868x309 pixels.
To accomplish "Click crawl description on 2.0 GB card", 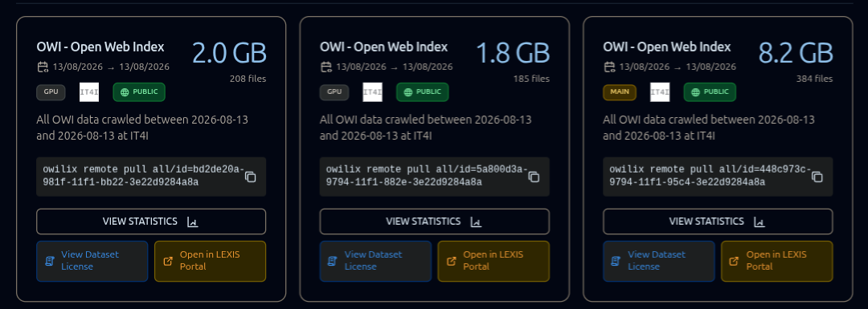I will (x=142, y=128).
